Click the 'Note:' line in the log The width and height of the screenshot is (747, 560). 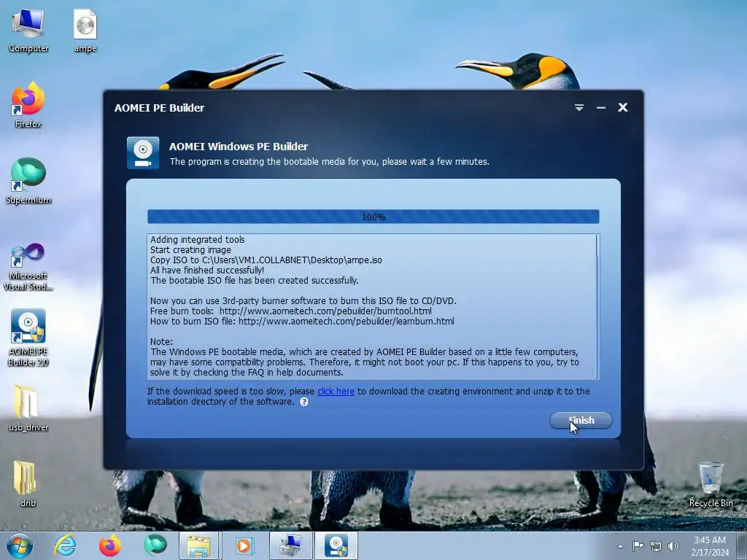point(161,342)
